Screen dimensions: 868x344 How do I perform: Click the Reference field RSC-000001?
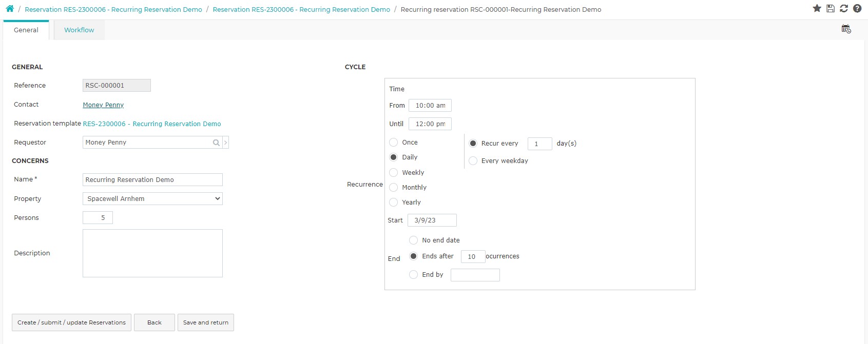(117, 86)
